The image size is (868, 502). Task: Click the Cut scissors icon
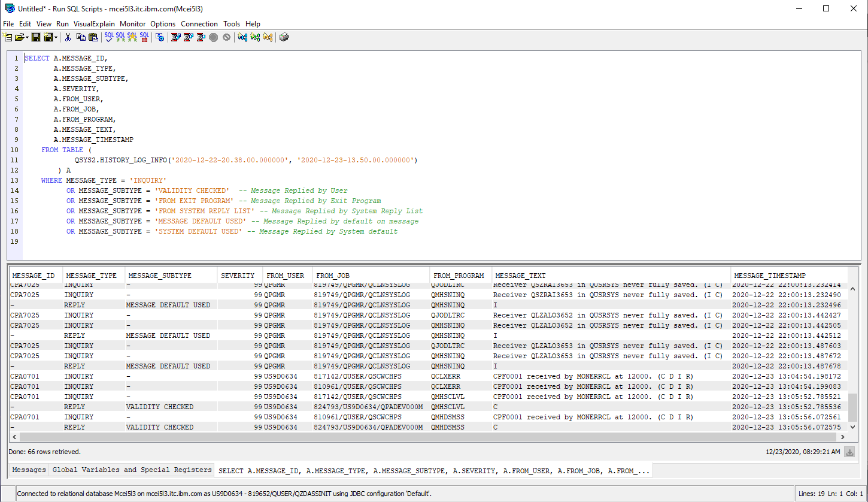tap(68, 37)
